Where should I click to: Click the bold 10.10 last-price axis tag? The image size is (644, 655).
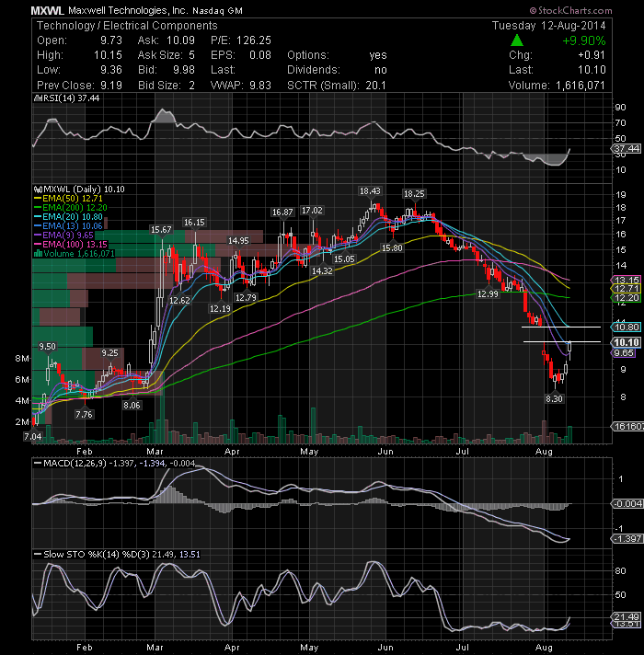(x=626, y=342)
